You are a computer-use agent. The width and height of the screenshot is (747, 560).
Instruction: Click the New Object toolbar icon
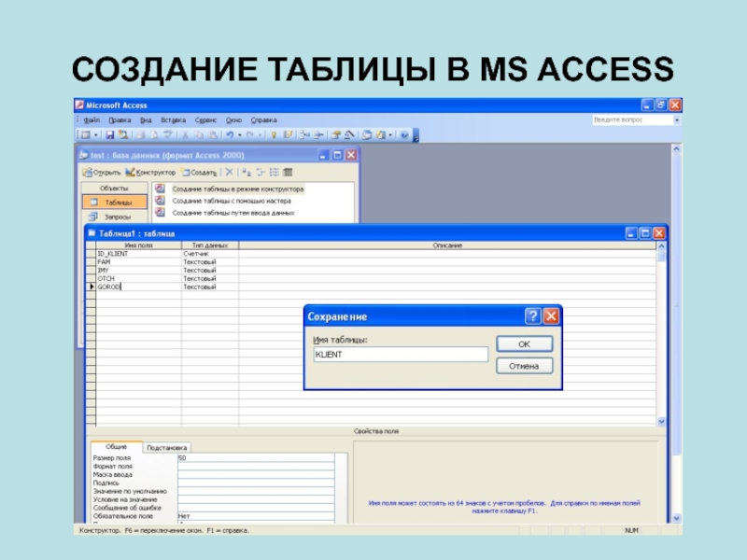tap(381, 135)
